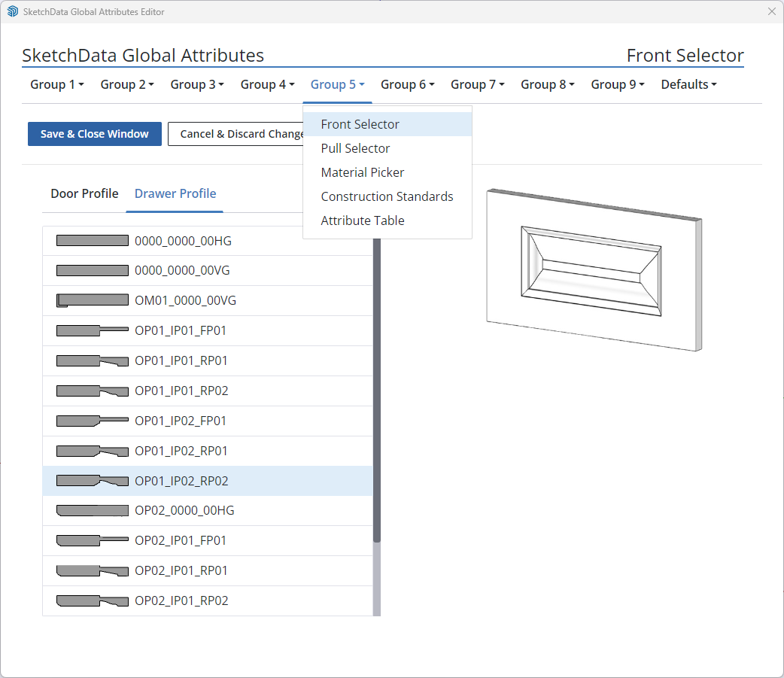Screen dimensions: 784x678
Task: Click the 0000_0000_00HG profile shape icon
Action: click(92, 240)
